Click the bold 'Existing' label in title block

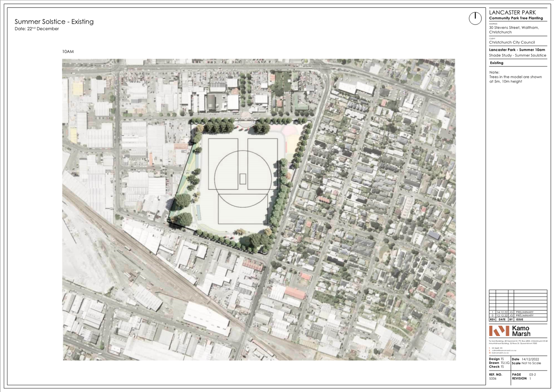(496, 63)
